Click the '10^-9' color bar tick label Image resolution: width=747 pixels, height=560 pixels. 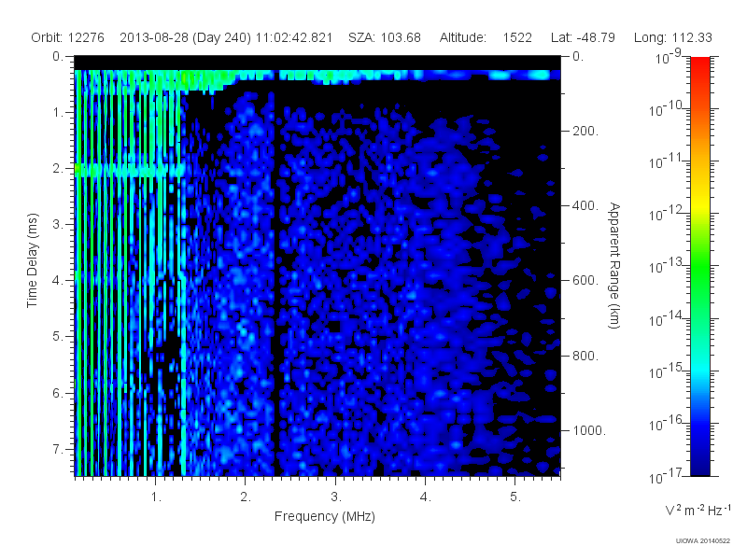(668, 57)
